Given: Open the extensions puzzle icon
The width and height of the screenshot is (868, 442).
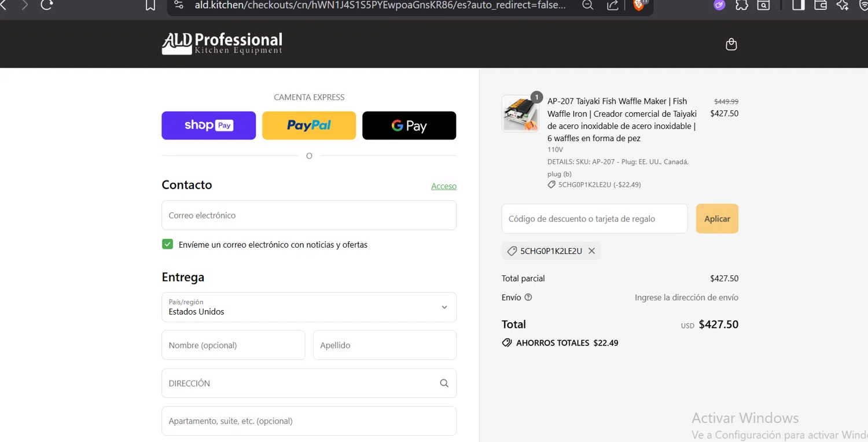Looking at the screenshot, I should (x=741, y=5).
